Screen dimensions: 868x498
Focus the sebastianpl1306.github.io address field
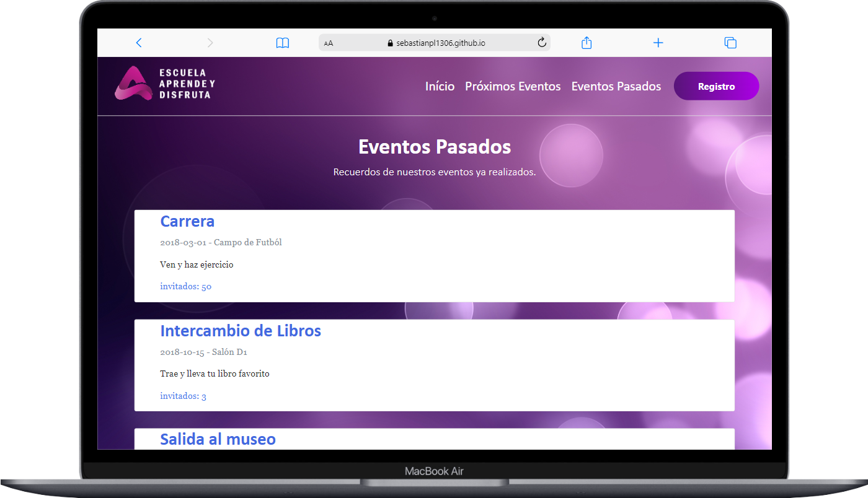440,43
